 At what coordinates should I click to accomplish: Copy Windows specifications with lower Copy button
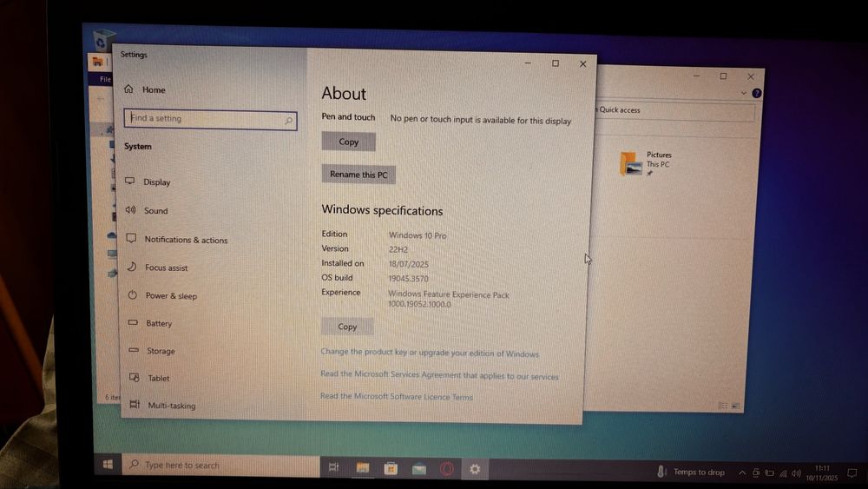[347, 327]
